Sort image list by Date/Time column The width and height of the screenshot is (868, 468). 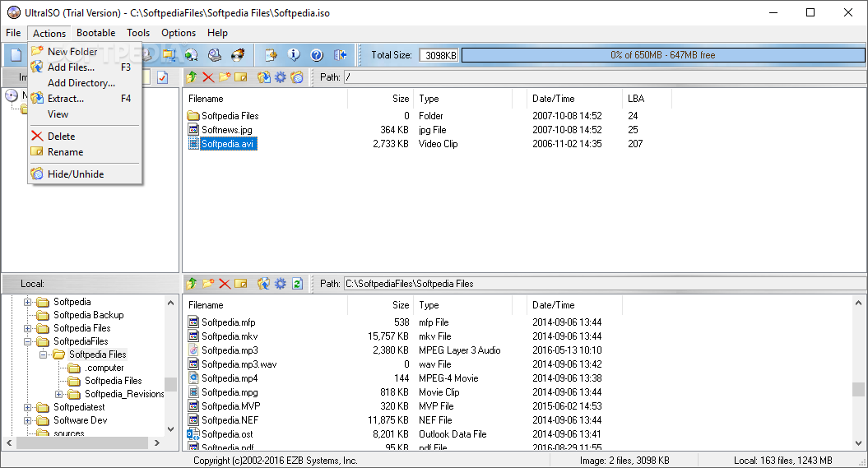[574, 99]
